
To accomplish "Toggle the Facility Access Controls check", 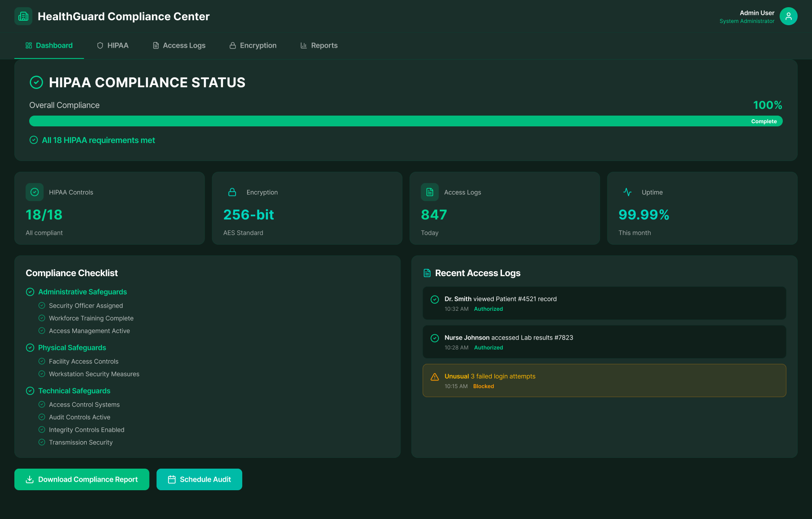I will pos(42,361).
